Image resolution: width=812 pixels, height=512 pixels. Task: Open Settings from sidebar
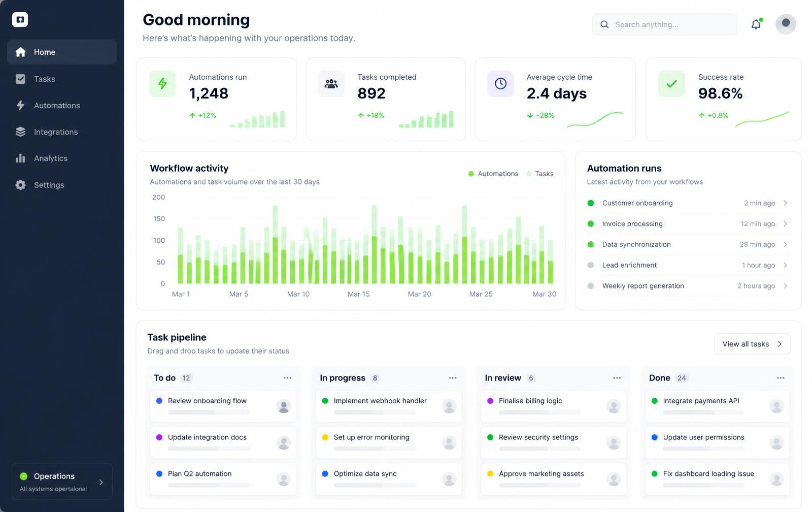click(x=62, y=185)
